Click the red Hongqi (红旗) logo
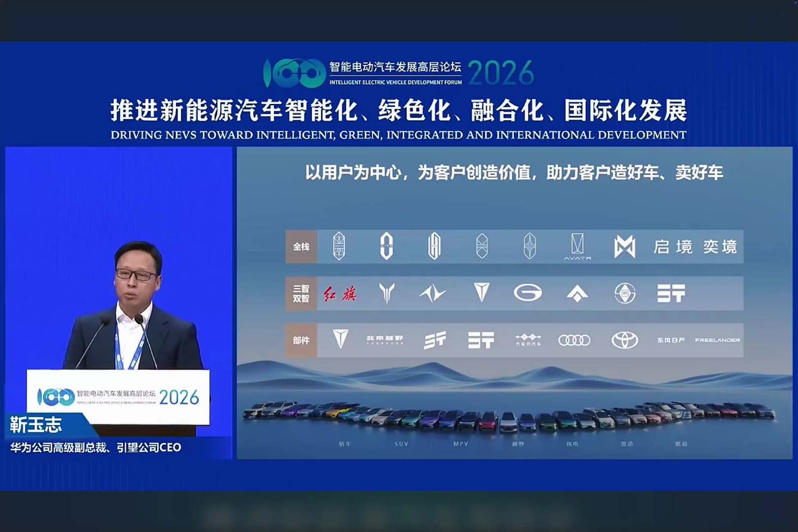Viewport: 798px width, 532px height. 340,294
